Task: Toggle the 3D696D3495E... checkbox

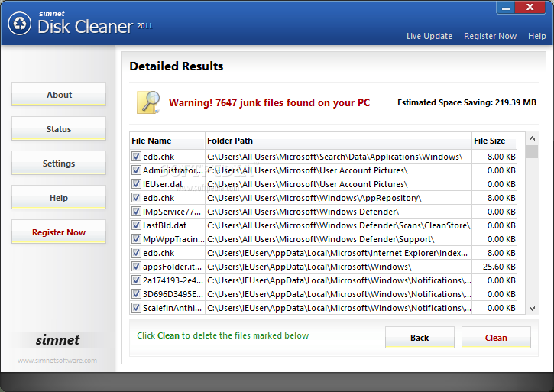Action: [136, 294]
